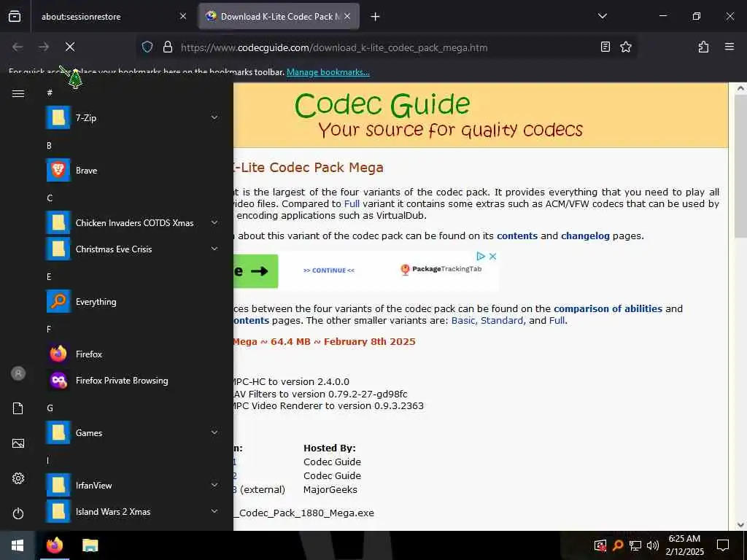Go forward with the forward arrow
Screen dimensions: 747x560
[44, 47]
